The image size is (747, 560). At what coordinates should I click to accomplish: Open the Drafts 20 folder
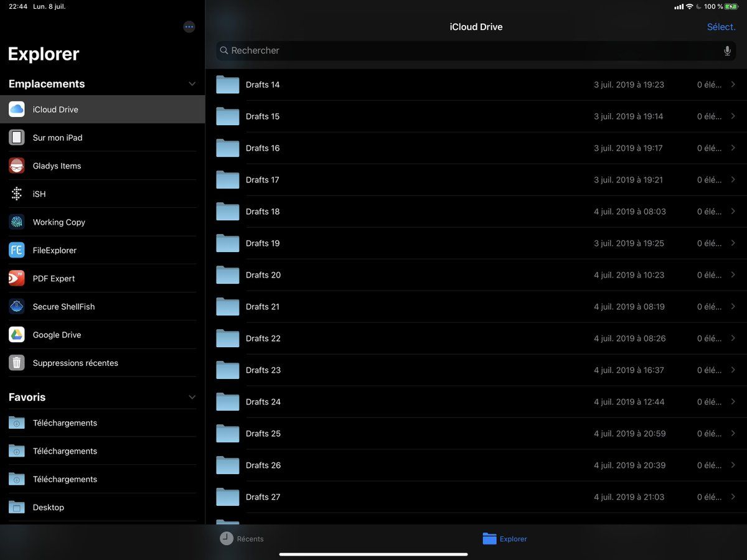(x=263, y=275)
